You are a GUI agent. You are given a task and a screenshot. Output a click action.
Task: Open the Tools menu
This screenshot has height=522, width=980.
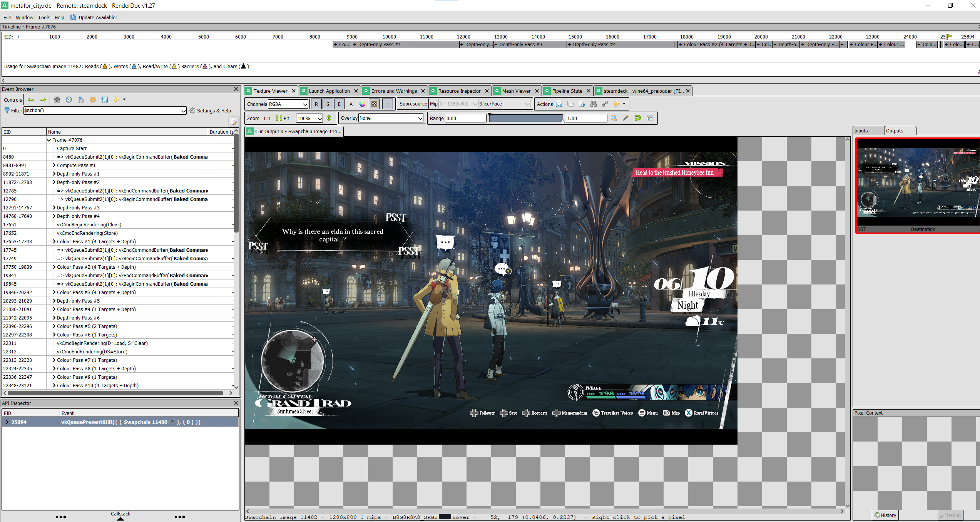point(44,17)
